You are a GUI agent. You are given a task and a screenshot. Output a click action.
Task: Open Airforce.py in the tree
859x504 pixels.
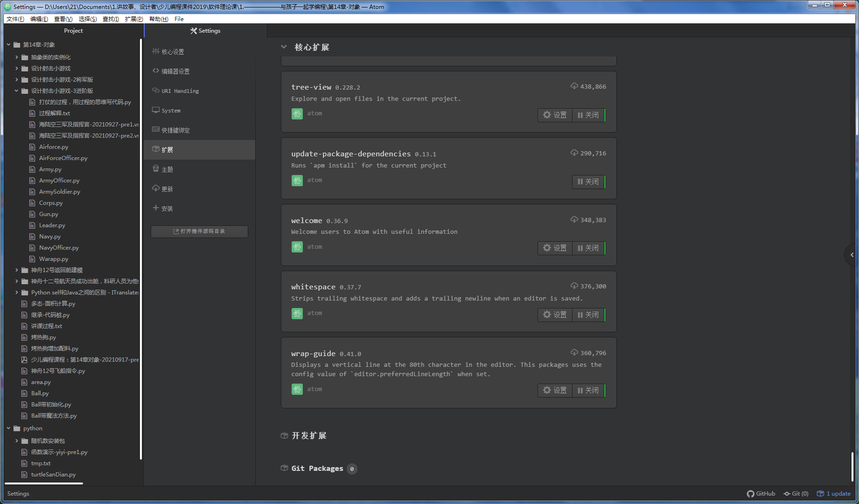(x=53, y=147)
